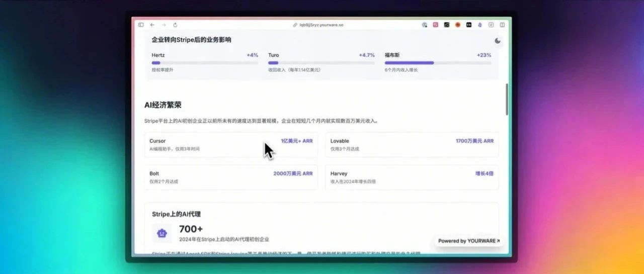
Task: Click the 福布斯 progress bar
Action: [x=438, y=63]
